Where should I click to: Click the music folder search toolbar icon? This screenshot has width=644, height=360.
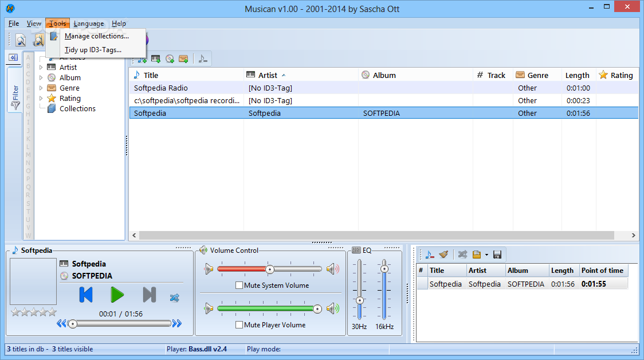[x=38, y=40]
